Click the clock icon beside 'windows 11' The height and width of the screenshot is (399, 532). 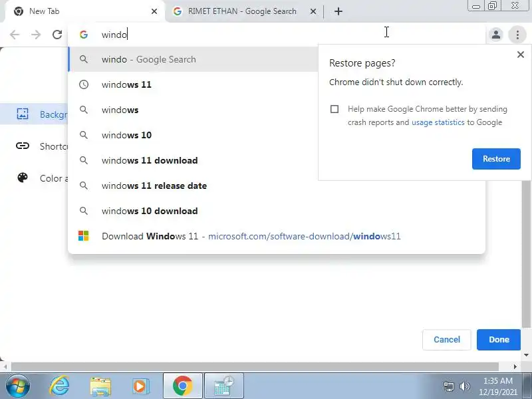tap(84, 84)
